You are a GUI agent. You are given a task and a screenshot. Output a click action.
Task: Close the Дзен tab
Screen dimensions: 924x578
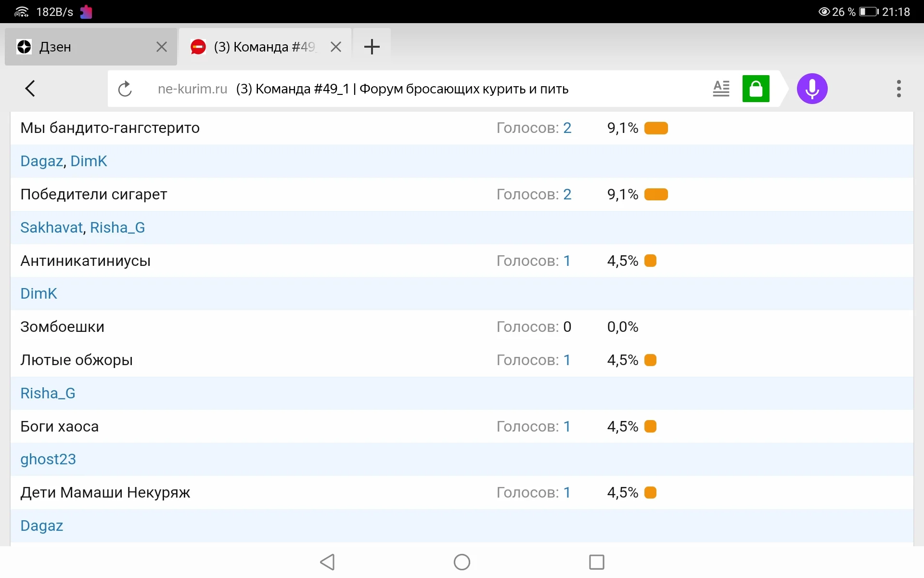click(x=161, y=46)
